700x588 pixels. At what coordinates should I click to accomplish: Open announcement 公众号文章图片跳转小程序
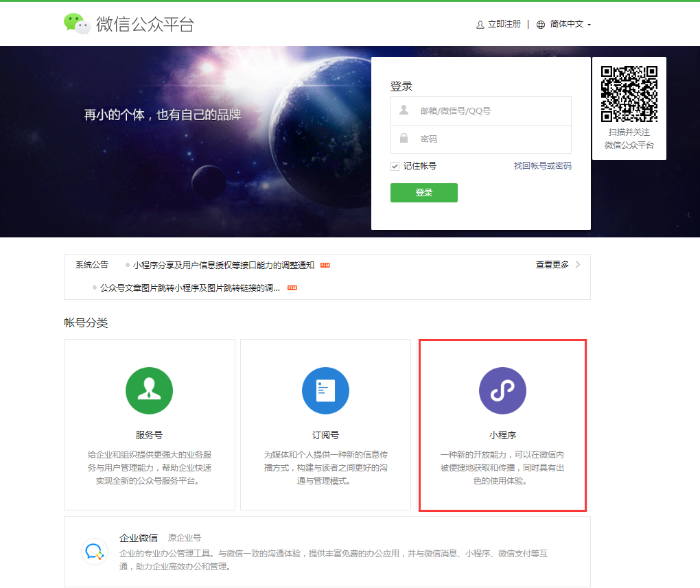click(x=189, y=288)
